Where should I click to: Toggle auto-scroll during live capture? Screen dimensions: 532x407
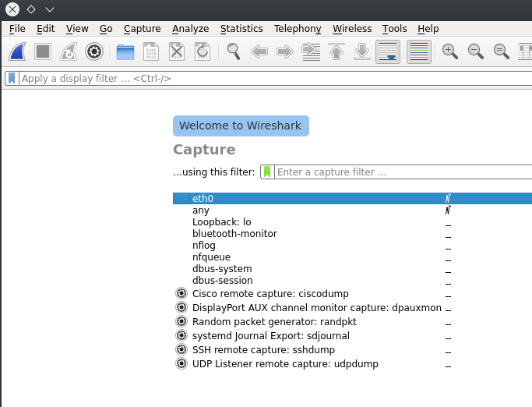[388, 51]
